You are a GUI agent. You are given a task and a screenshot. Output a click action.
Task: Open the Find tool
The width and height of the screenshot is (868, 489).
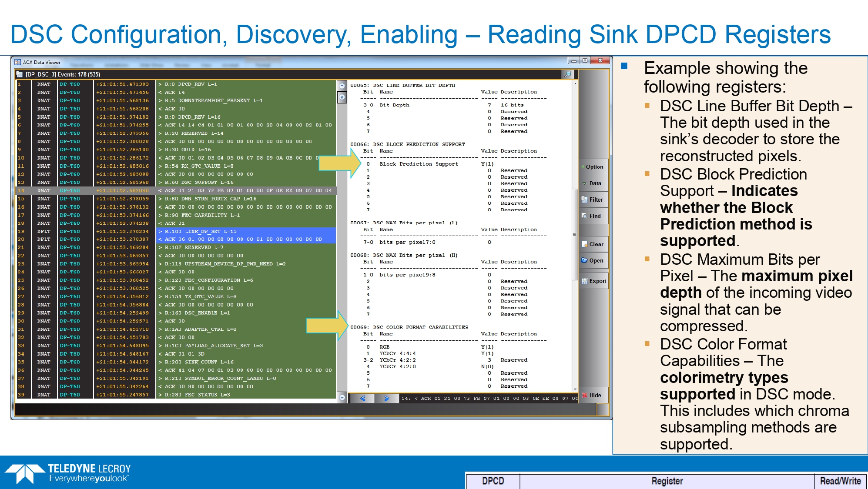pos(593,216)
